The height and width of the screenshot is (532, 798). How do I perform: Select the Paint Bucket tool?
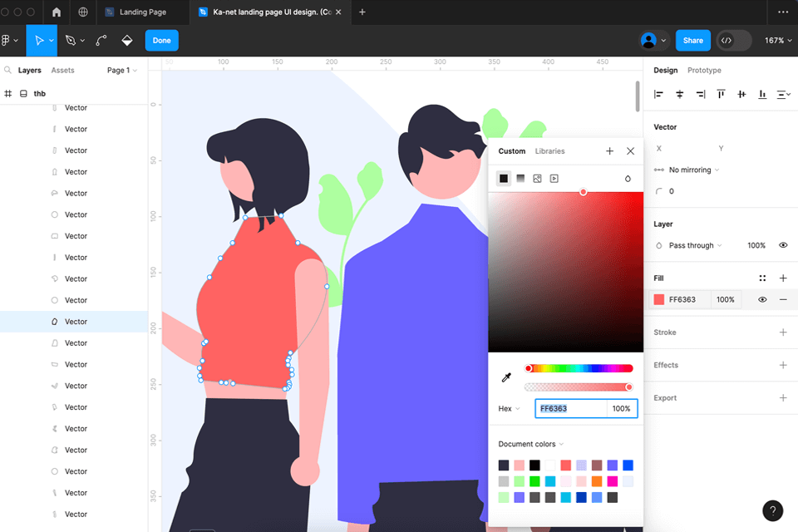[127, 40]
